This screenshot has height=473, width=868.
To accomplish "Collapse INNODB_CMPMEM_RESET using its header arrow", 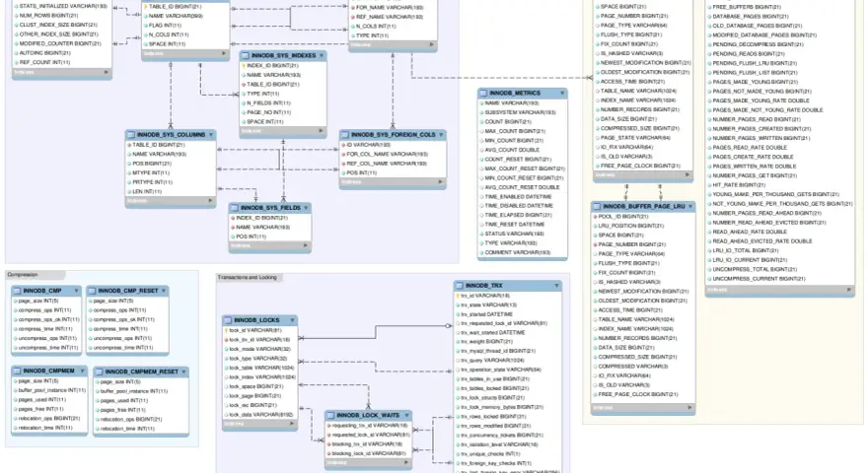I will coord(183,372).
